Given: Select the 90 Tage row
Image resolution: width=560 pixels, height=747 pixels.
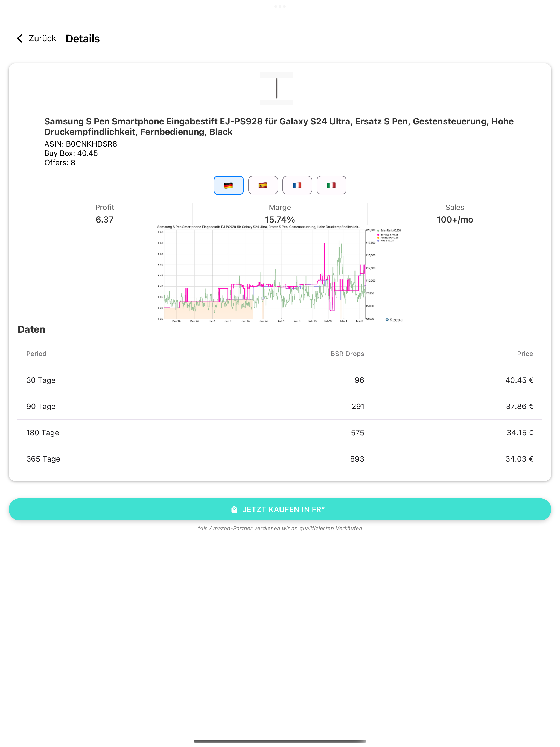Looking at the screenshot, I should click(280, 407).
